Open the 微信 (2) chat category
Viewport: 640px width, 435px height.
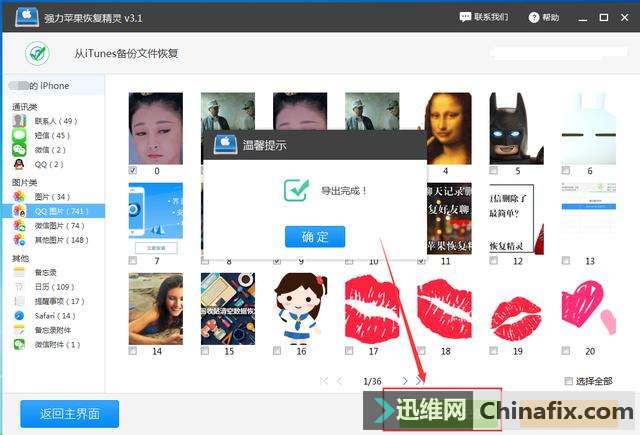coord(49,149)
